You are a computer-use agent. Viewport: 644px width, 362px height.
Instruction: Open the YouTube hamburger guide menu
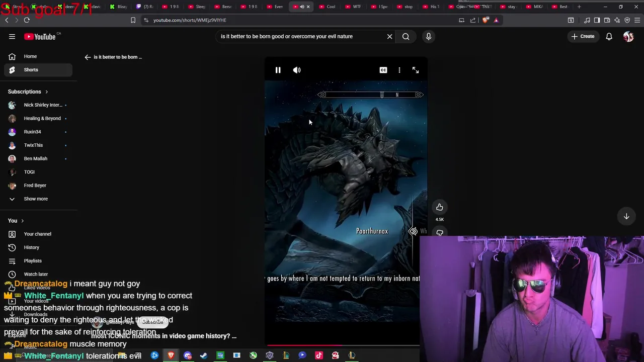click(12, 36)
